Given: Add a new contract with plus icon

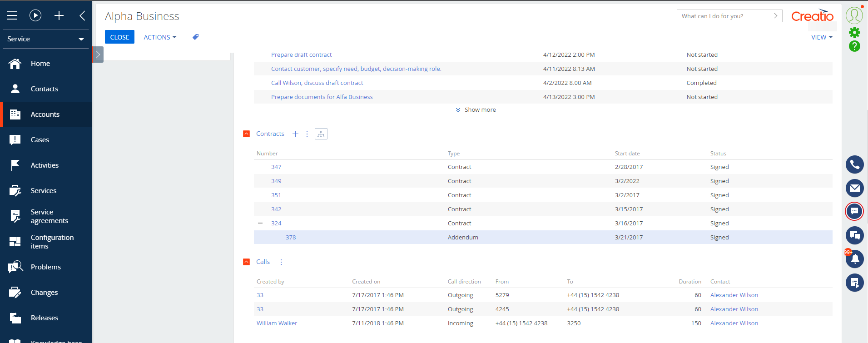Looking at the screenshot, I should click(295, 134).
